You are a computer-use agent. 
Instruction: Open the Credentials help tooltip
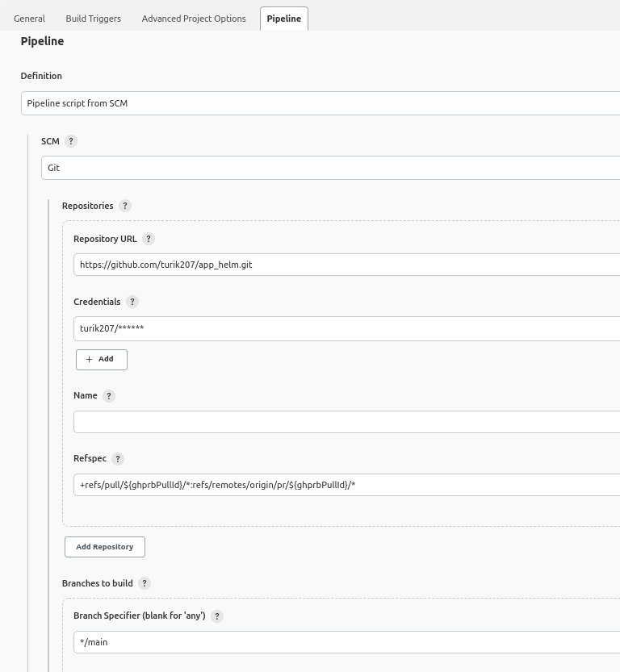click(x=134, y=302)
